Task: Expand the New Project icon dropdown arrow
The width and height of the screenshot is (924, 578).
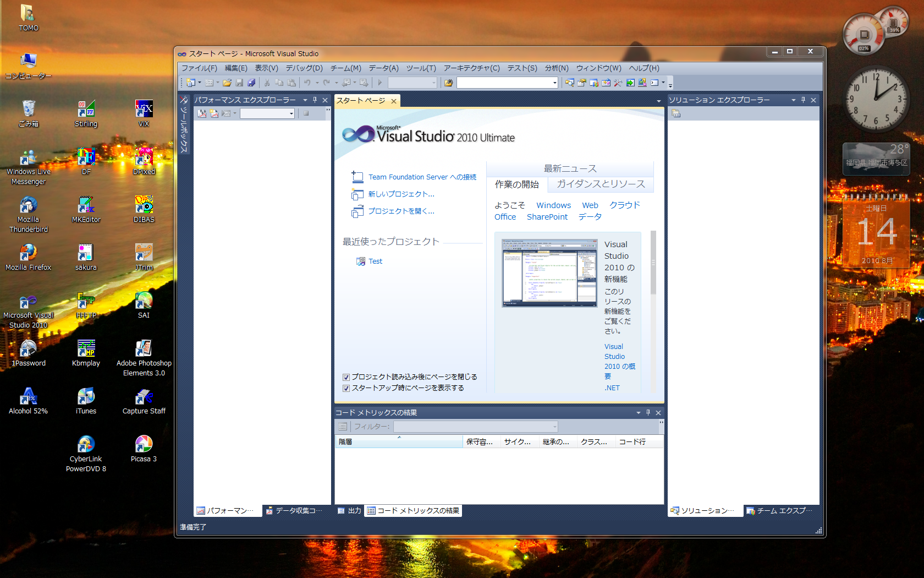Action: point(200,83)
